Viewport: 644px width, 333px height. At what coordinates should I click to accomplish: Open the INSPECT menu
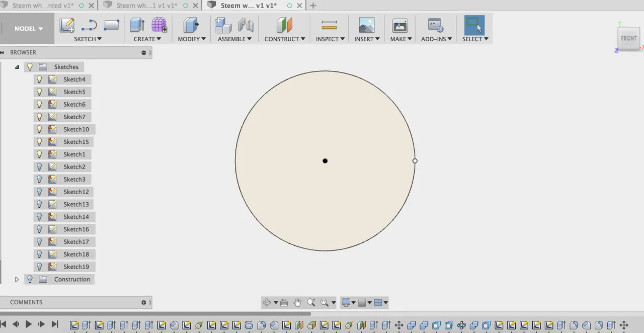[330, 39]
